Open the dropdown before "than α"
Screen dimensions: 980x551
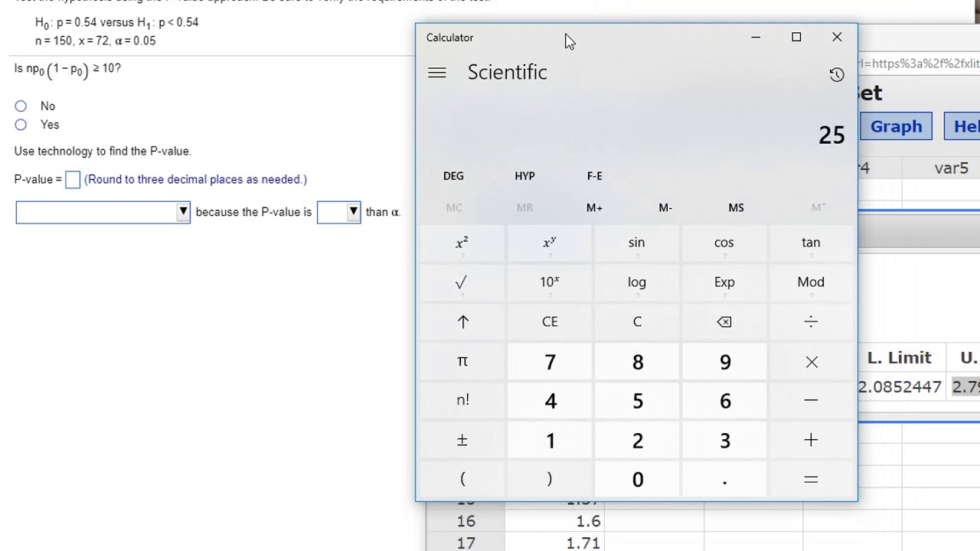(338, 212)
